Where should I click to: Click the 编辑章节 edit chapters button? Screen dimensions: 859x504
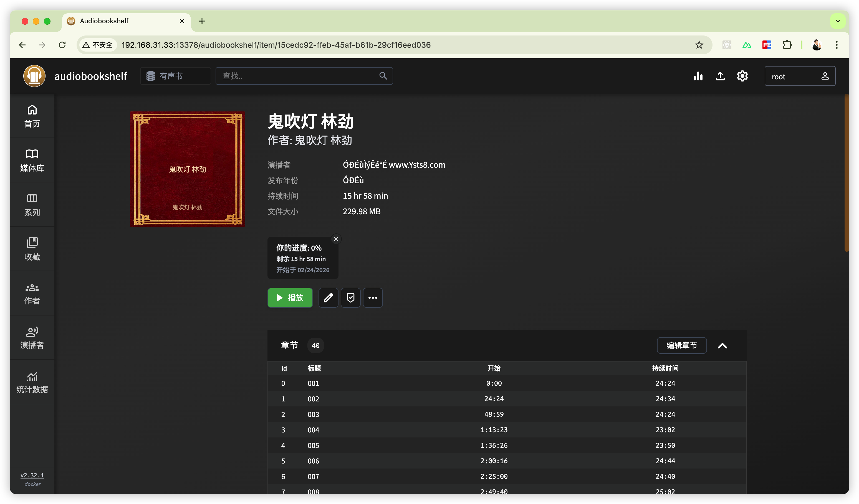[681, 346]
